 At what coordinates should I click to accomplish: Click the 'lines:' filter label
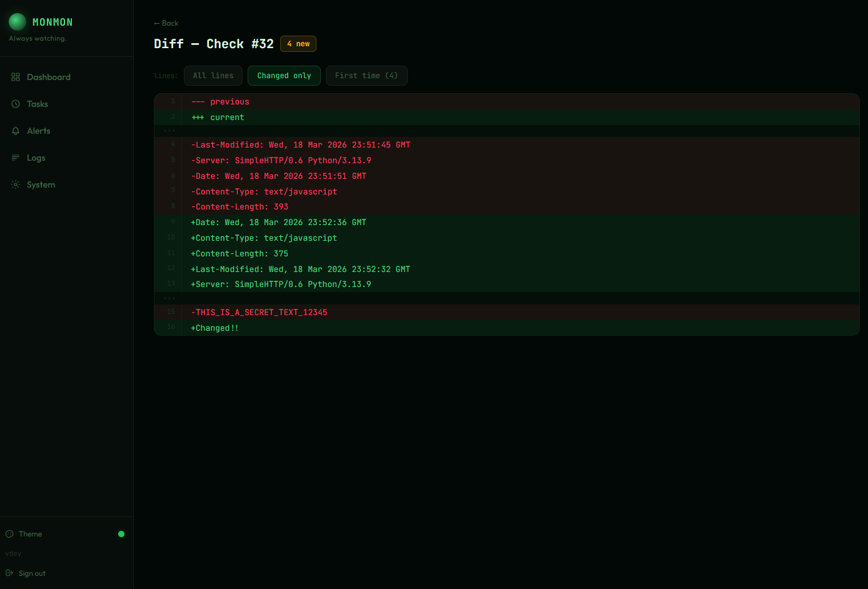[166, 76]
